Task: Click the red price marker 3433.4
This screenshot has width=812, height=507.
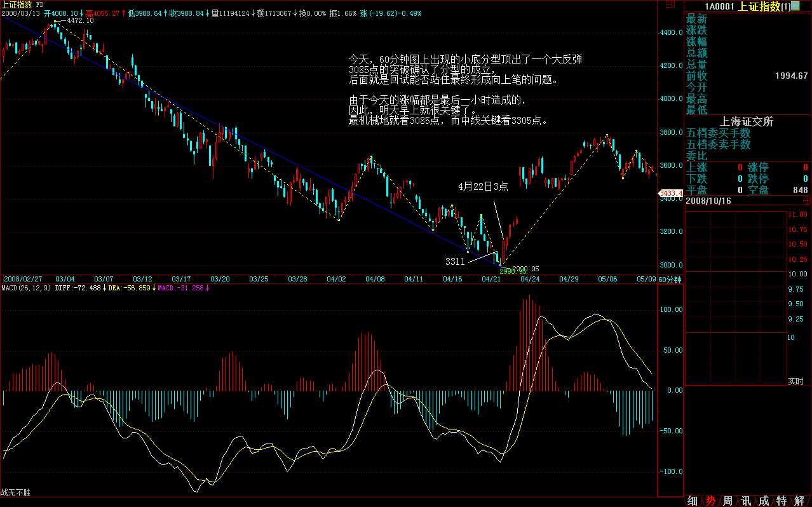Action: [x=671, y=193]
